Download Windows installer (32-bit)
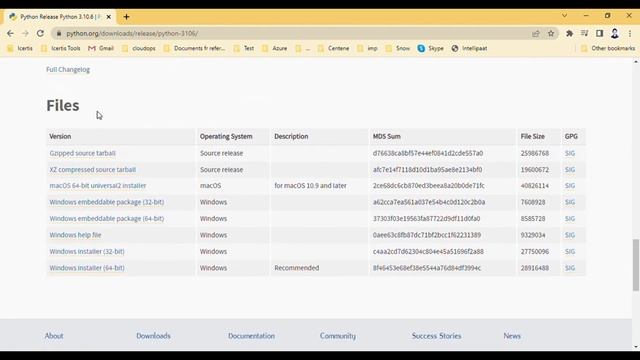Screen dimensions: 640x360 coord(87,251)
